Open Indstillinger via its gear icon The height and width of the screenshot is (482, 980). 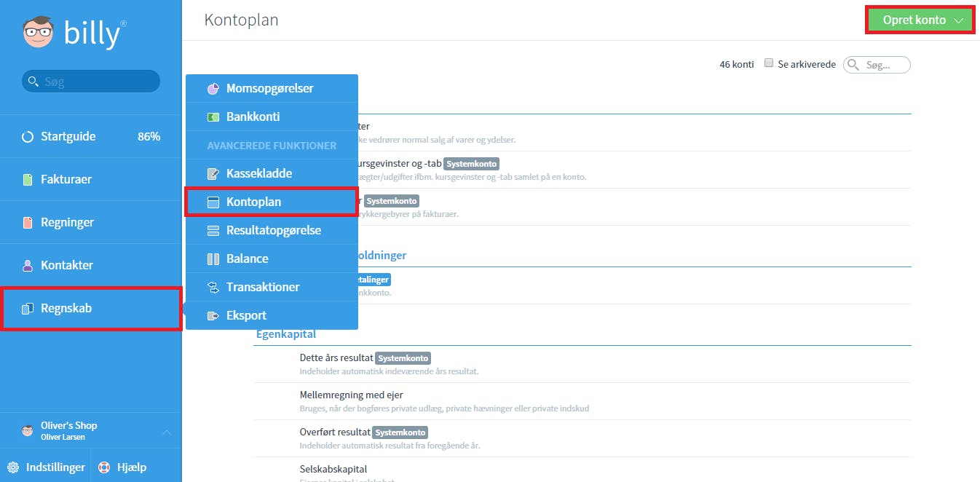13,467
